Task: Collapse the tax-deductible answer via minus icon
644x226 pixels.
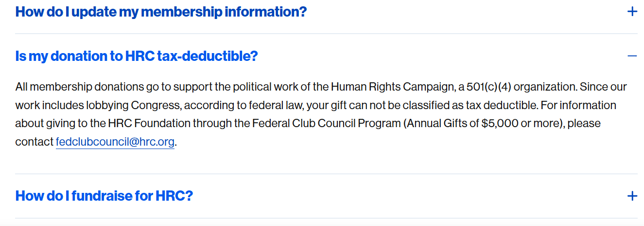Action: tap(632, 56)
